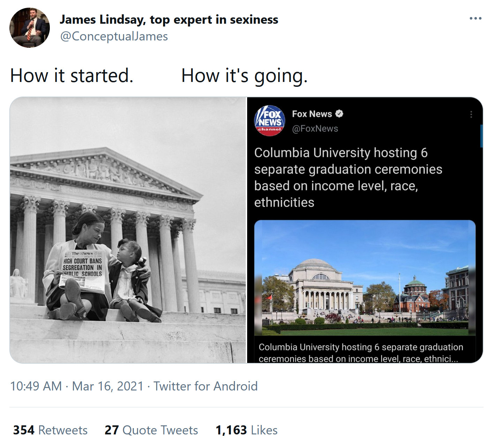Screen dimensions: 495x448
Task: Click the Fox News channel logo
Action: click(x=269, y=120)
